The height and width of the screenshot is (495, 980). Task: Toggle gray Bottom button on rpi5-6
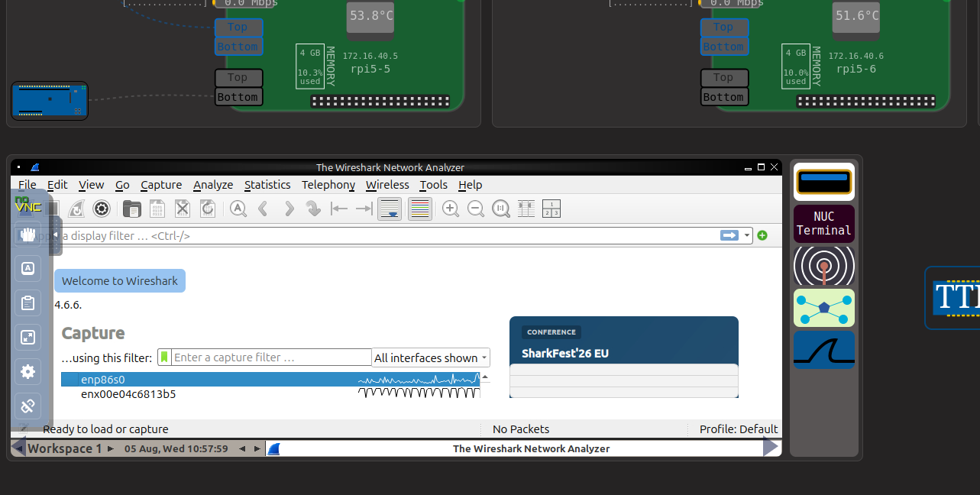coord(724,97)
